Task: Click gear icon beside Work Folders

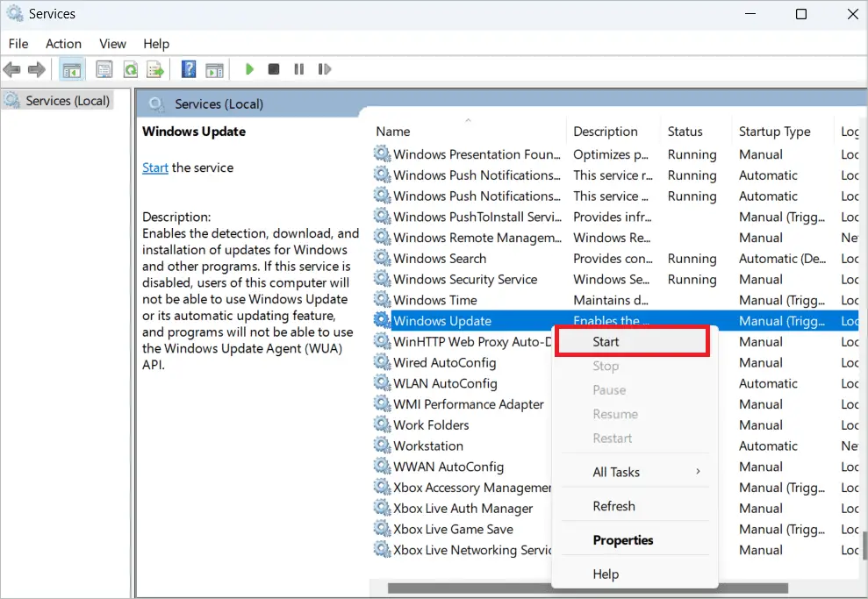Action: coord(382,424)
